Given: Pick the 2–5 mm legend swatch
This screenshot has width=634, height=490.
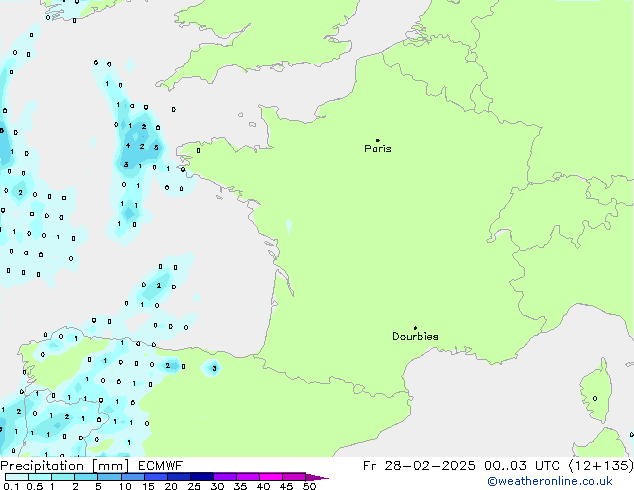Looking at the screenshot, I should click(86, 477).
